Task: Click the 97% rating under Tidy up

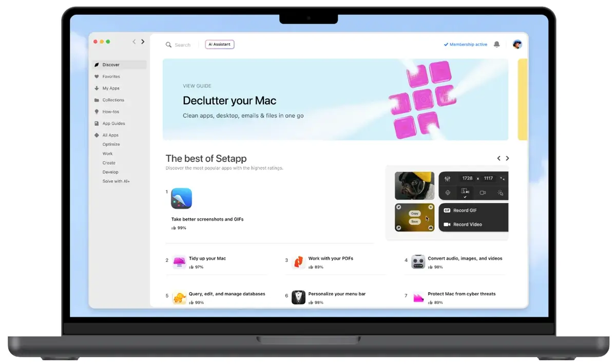Action: click(x=196, y=267)
